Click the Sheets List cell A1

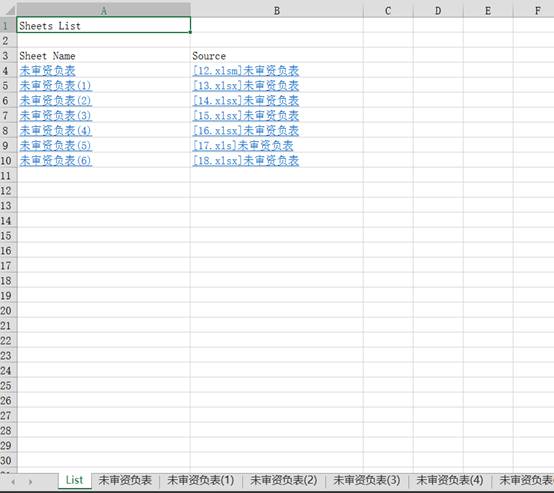pos(104,25)
